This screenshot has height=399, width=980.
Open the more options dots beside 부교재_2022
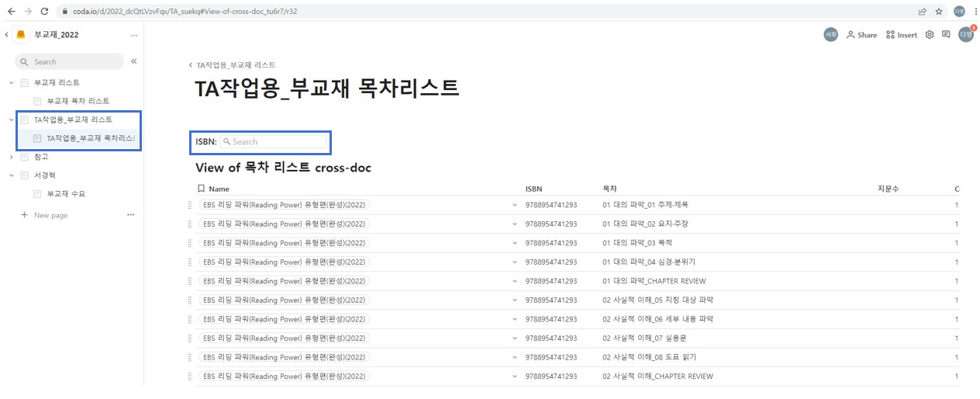click(x=134, y=35)
